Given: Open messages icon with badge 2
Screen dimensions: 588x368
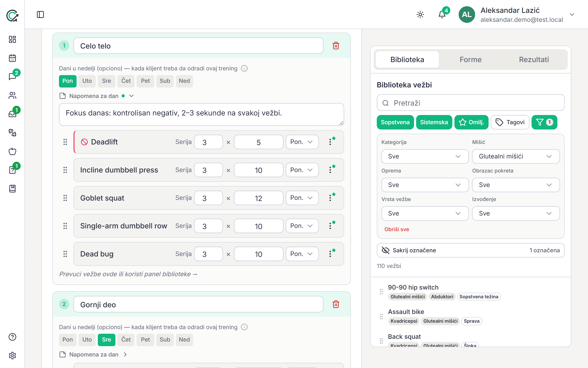Looking at the screenshot, I should click(12, 76).
